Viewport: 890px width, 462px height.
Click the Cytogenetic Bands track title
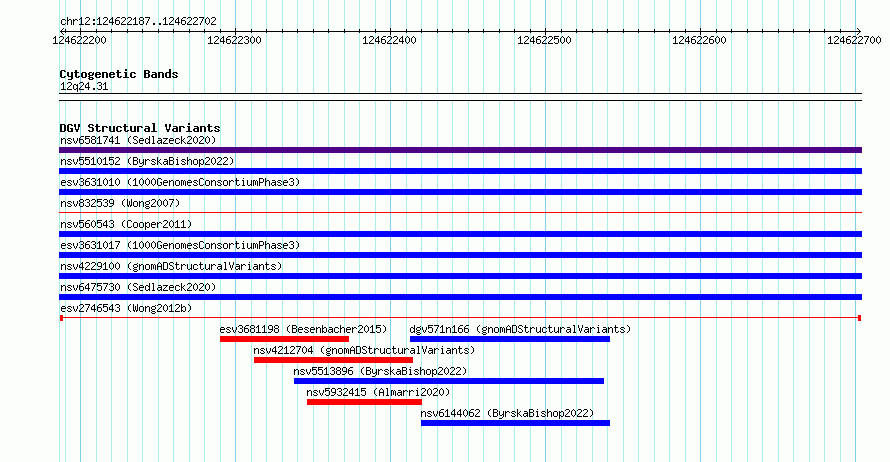click(x=119, y=74)
